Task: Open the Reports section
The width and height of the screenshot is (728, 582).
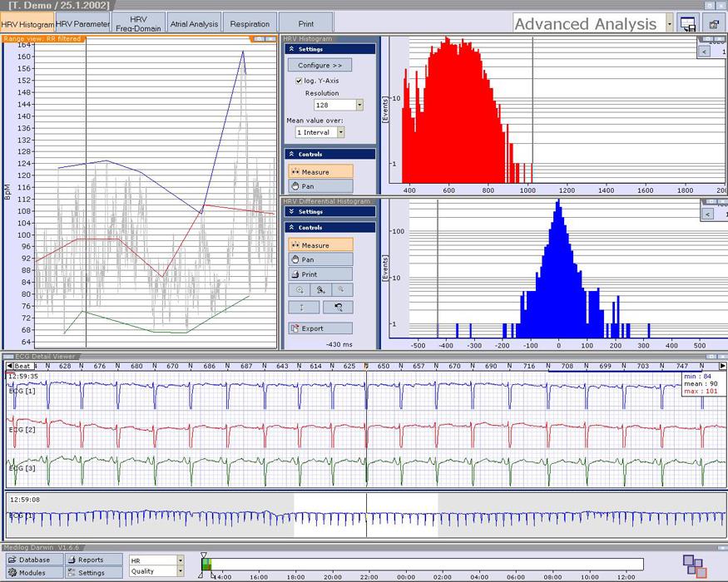Action: pyautogui.click(x=93, y=560)
